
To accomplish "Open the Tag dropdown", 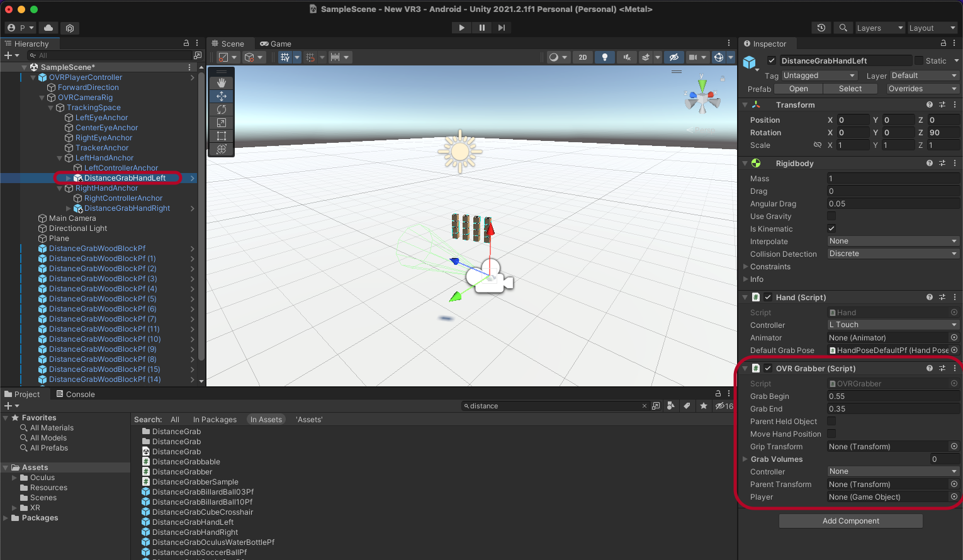I will click(x=819, y=76).
